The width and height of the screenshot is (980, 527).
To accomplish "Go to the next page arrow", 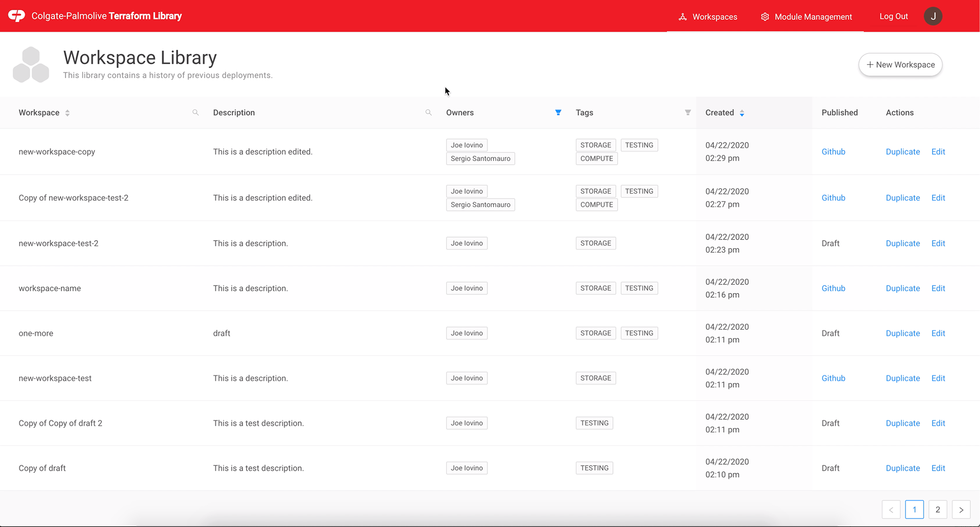I will click(x=961, y=510).
